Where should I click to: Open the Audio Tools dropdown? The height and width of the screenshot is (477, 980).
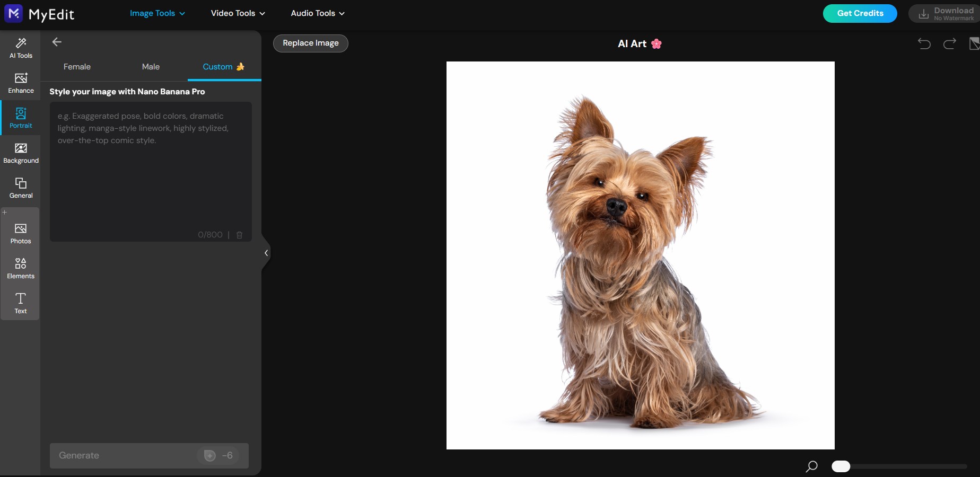point(317,13)
